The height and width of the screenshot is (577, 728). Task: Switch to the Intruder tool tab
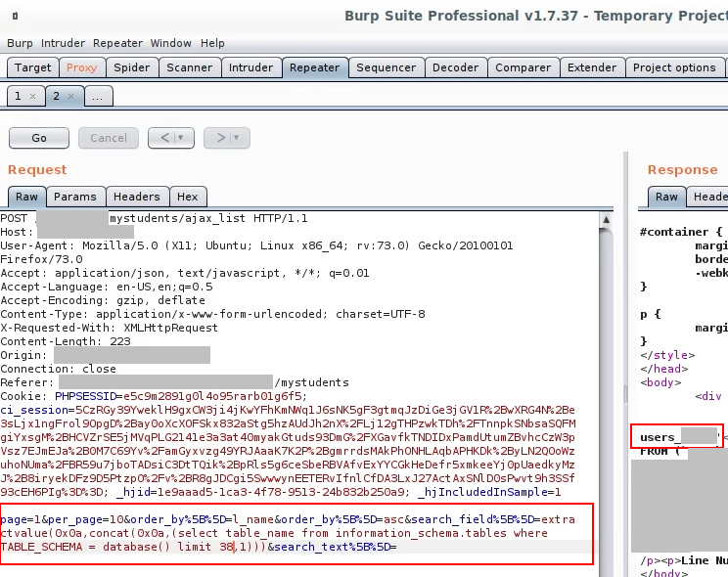[250, 67]
